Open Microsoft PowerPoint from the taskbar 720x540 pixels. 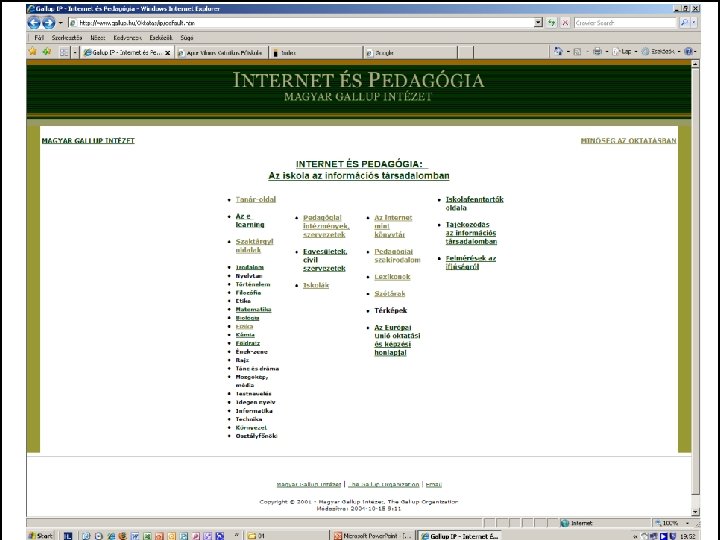pyautogui.click(x=372, y=535)
